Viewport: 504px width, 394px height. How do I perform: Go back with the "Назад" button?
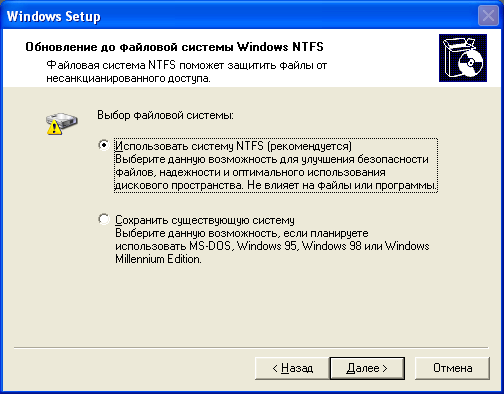[x=292, y=368]
